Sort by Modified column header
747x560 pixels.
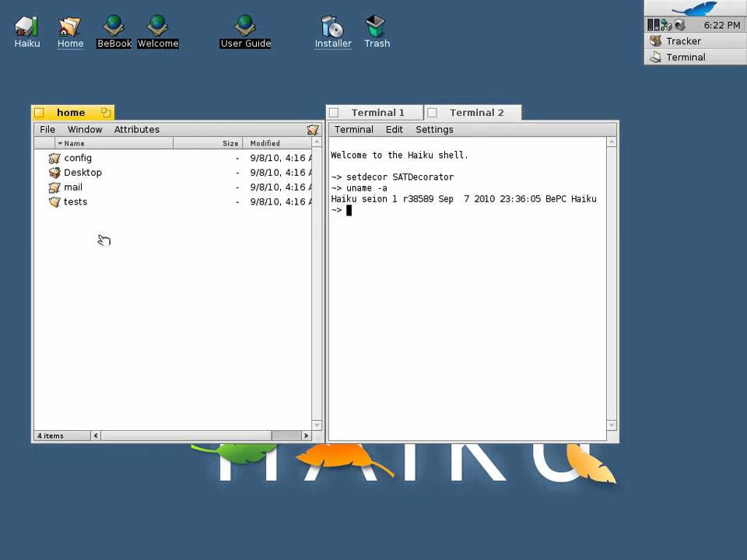point(277,143)
